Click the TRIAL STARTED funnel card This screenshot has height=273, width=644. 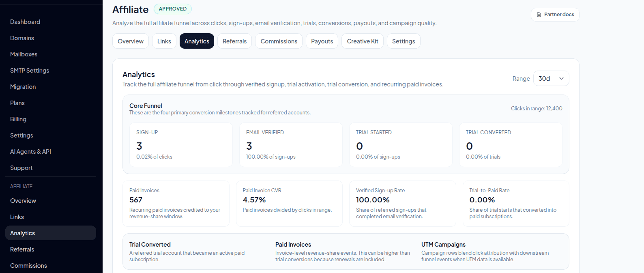click(x=401, y=145)
